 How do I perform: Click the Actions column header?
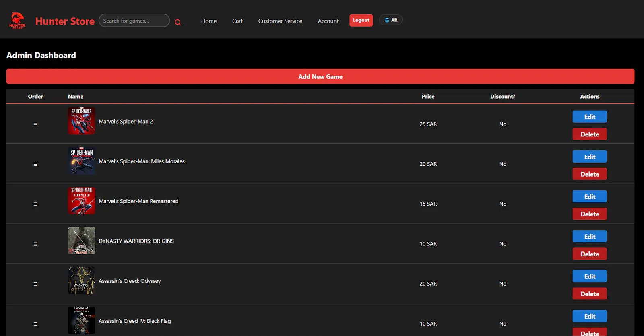[x=590, y=97]
